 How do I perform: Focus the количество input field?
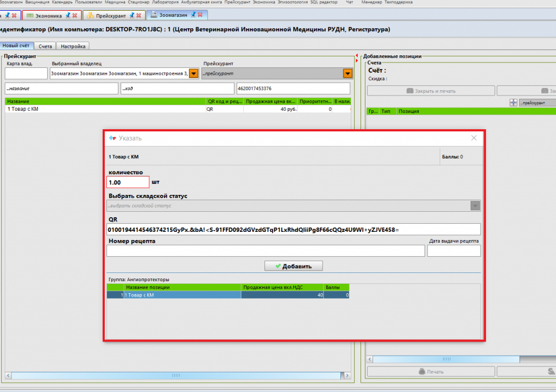tap(128, 182)
